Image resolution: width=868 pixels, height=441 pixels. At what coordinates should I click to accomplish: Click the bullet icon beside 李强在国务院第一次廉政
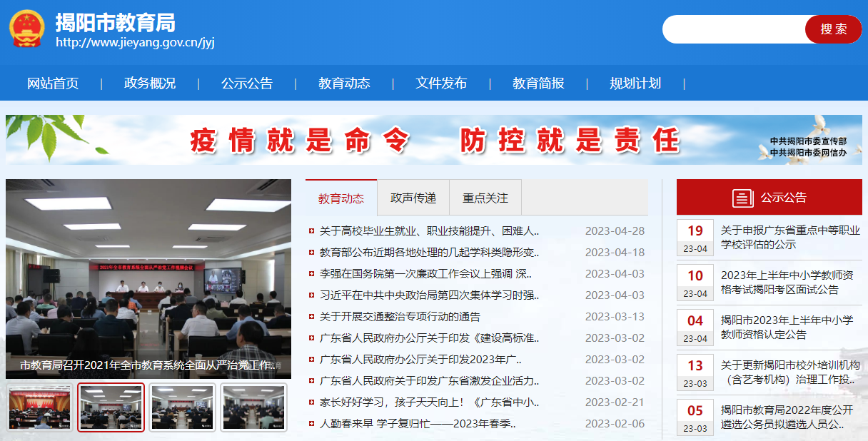pyautogui.click(x=311, y=274)
